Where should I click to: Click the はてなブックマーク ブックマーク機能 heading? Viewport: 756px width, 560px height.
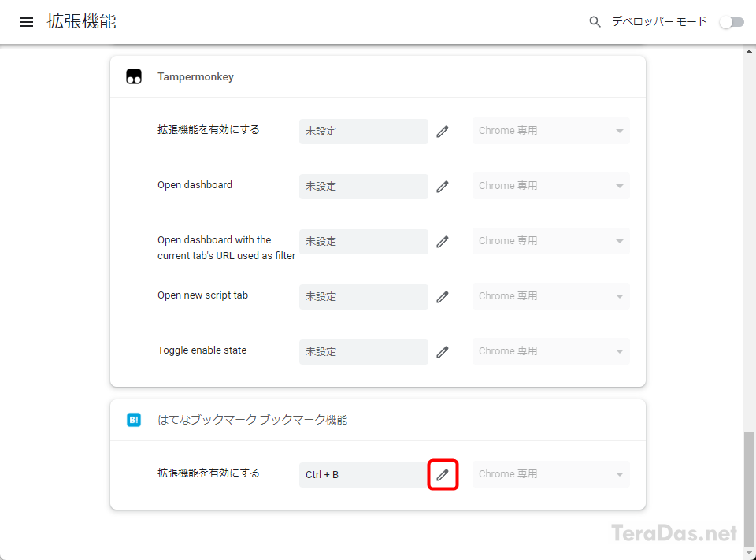click(x=252, y=420)
